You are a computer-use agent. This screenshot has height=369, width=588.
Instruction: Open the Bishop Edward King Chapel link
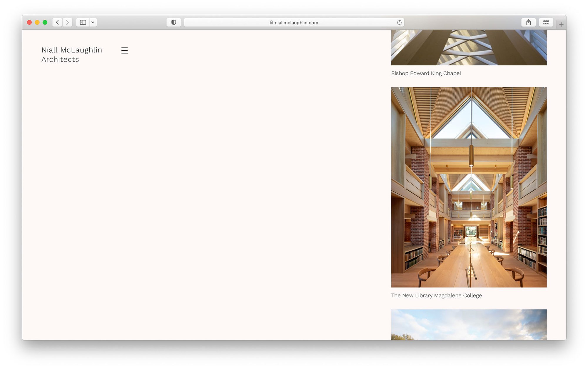pos(426,73)
